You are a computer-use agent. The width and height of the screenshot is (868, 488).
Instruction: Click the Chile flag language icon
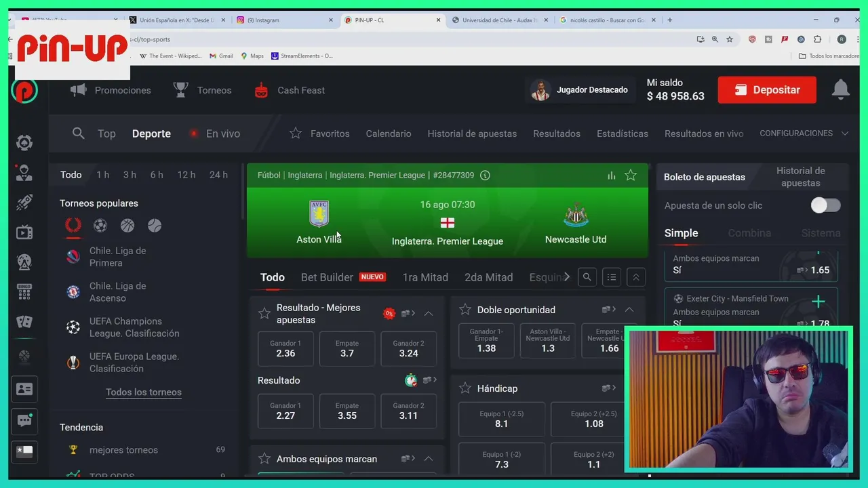(24, 451)
